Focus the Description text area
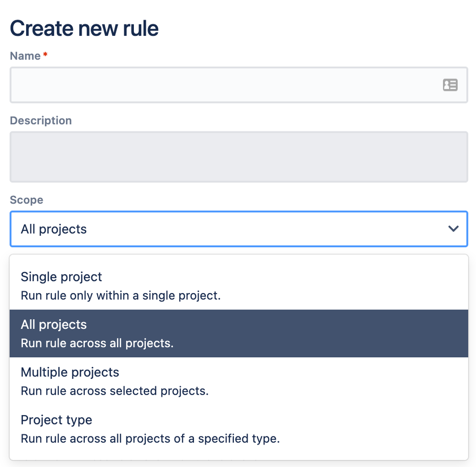This screenshot has width=476, height=467. click(x=239, y=157)
